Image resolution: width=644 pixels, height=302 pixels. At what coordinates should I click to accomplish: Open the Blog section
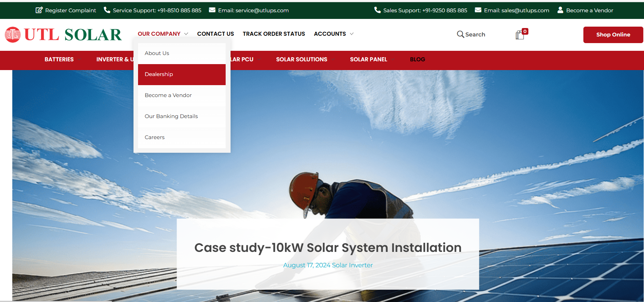[417, 60]
